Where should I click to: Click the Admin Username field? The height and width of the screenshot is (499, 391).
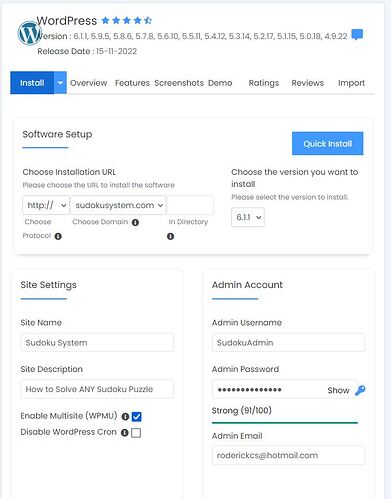[288, 343]
